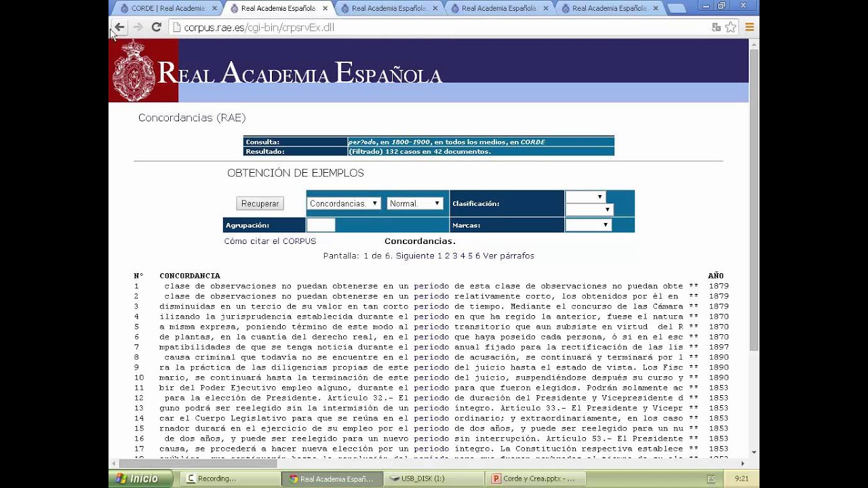Click the translate icon in the address bar
This screenshot has width=868, height=488.
tap(716, 27)
